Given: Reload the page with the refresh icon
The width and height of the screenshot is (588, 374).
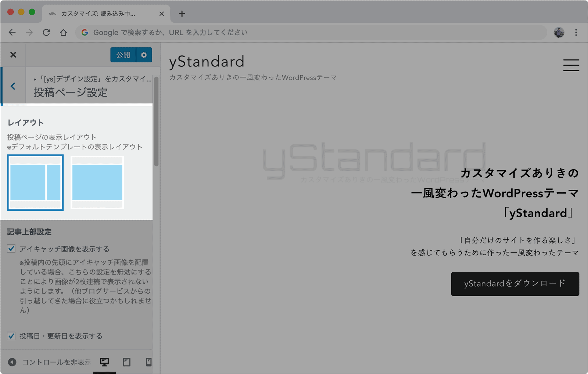Looking at the screenshot, I should (x=46, y=32).
